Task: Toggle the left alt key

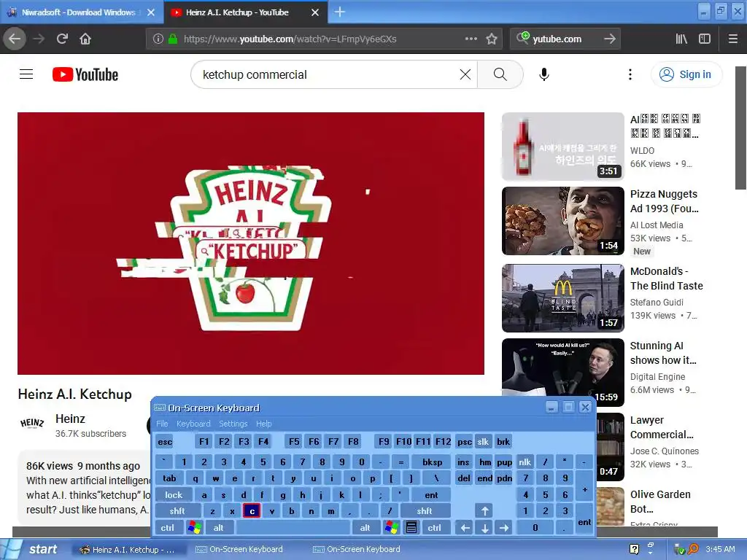Action: coord(219,528)
